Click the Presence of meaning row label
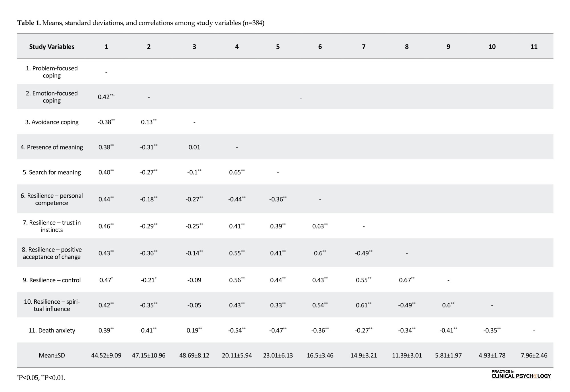 (x=52, y=147)
